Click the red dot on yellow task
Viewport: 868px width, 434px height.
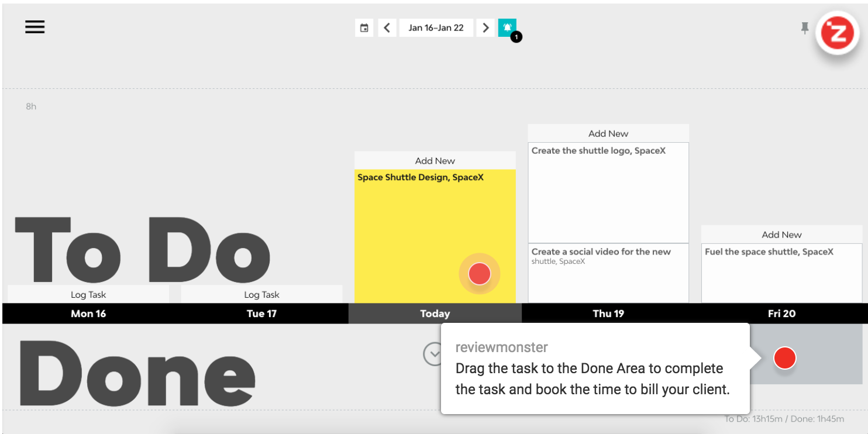(479, 274)
